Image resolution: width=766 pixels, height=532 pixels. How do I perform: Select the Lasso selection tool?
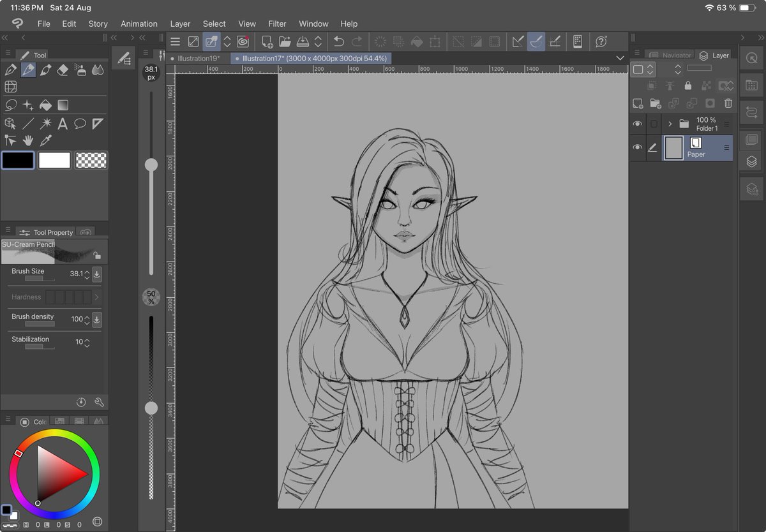coord(10,105)
